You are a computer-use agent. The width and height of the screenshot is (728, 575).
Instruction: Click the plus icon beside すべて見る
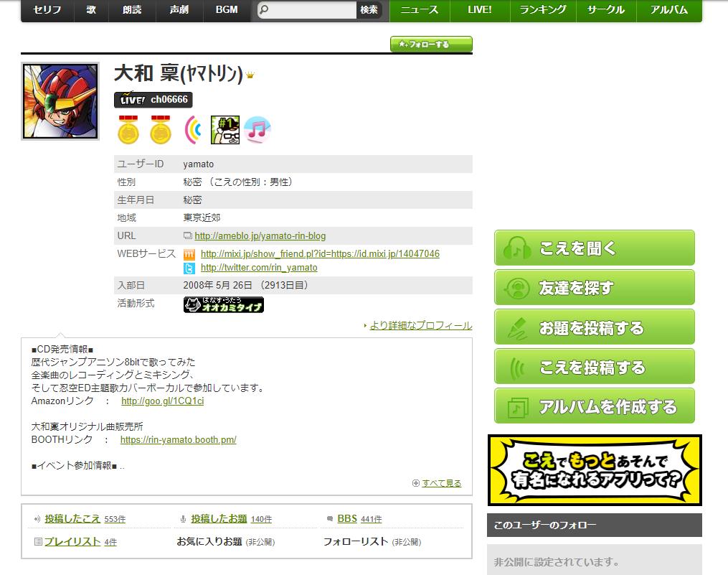[x=416, y=483]
